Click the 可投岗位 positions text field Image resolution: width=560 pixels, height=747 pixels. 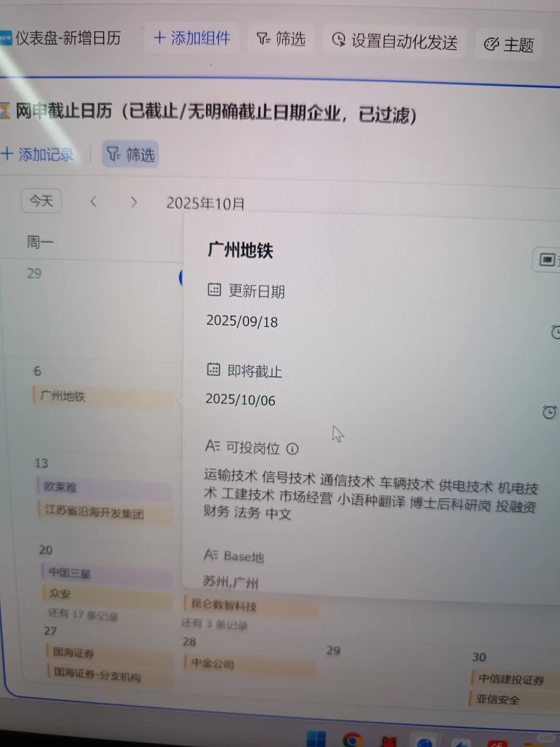pyautogui.click(x=371, y=494)
